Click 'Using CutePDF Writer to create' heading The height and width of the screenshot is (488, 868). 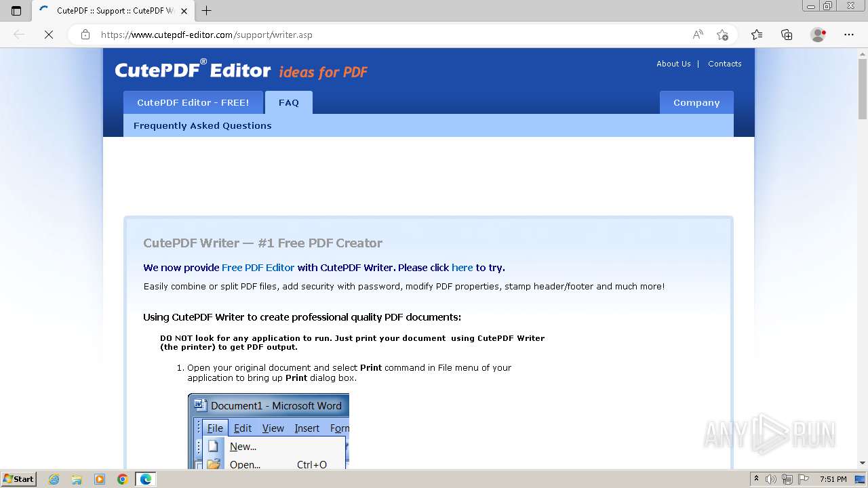pos(302,317)
